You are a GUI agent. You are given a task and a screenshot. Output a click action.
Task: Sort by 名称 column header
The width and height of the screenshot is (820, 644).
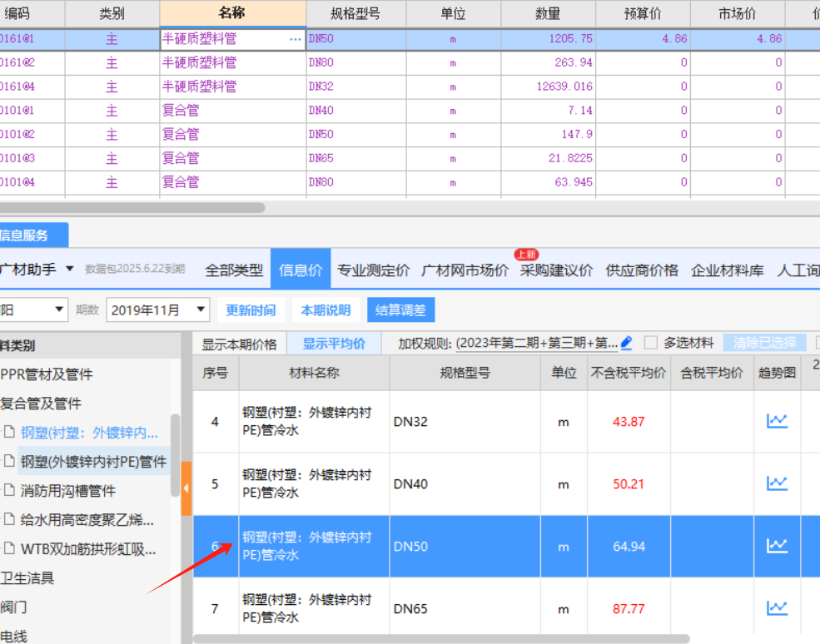[233, 13]
